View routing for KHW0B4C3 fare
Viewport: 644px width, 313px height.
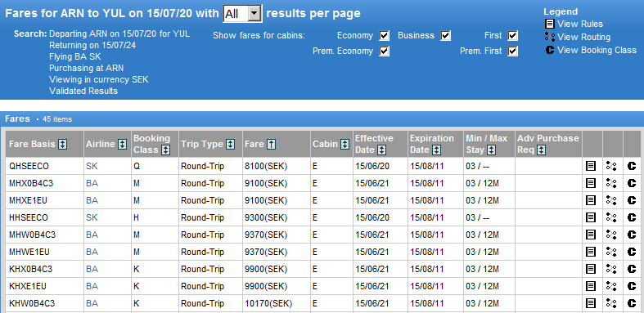point(611,303)
